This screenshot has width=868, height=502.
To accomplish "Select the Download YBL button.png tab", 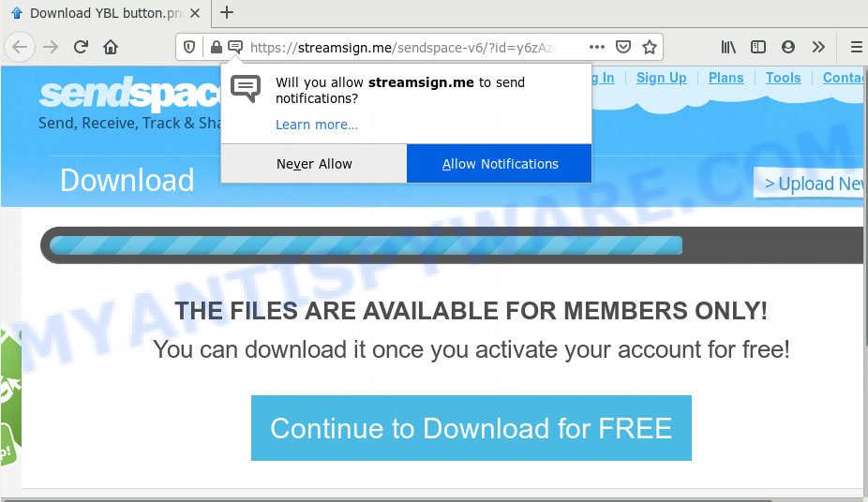I will (x=106, y=13).
